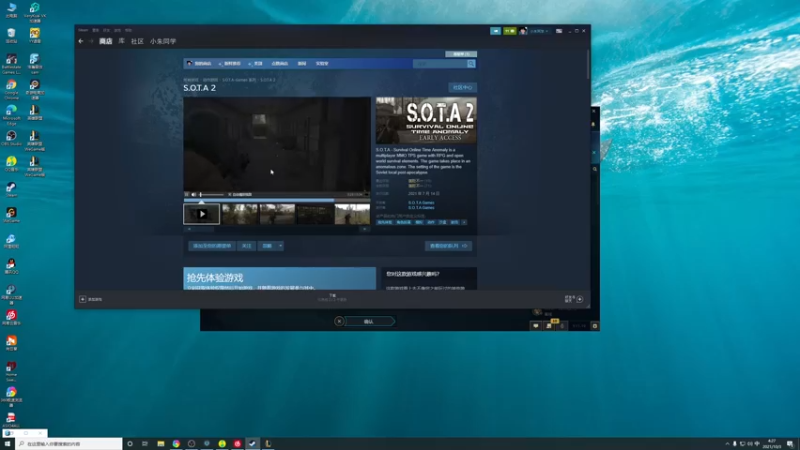Select the fourth dark screenshot thumbnail
Screen dimensions: 800x450
(315, 214)
